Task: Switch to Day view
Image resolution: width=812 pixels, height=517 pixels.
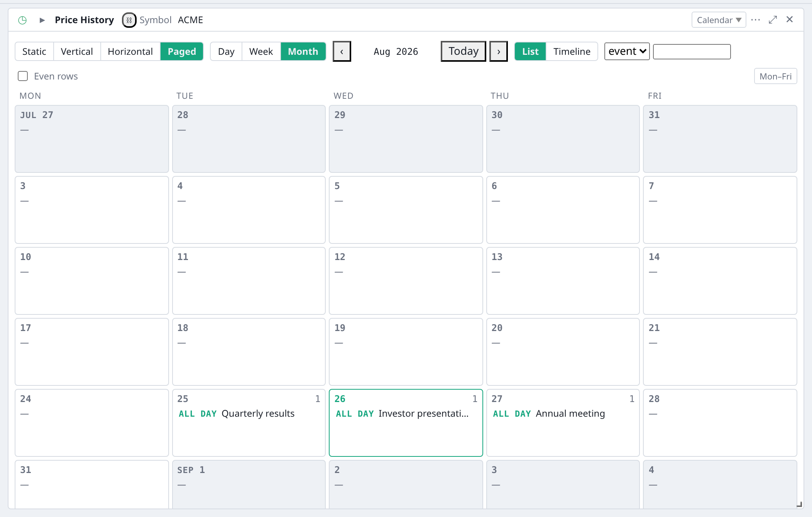Action: click(226, 51)
